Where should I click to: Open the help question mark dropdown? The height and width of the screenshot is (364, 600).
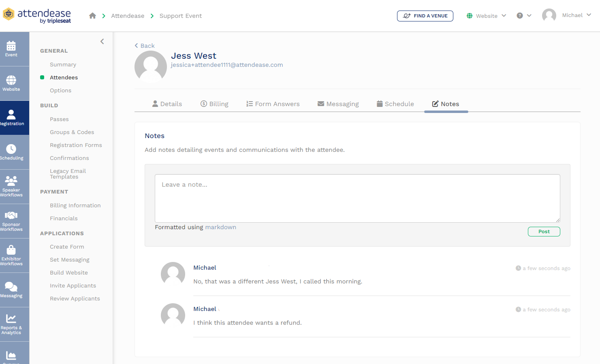tap(524, 16)
